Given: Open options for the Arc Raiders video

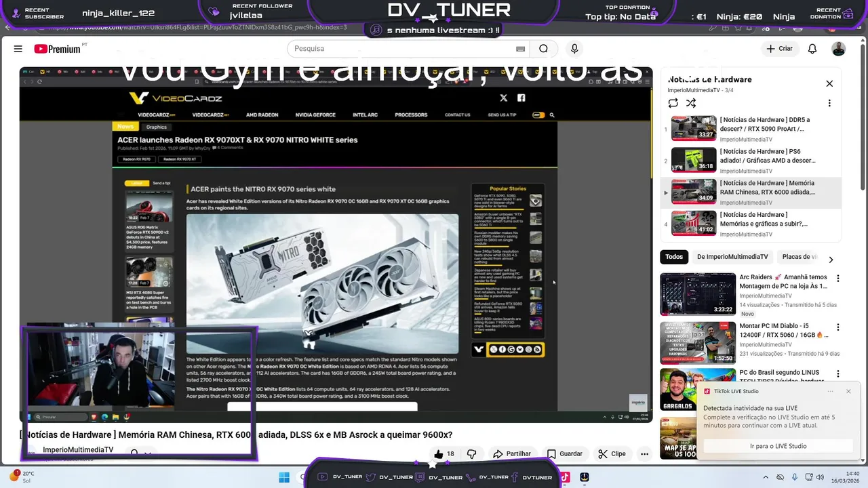Looking at the screenshot, I should pos(837,279).
